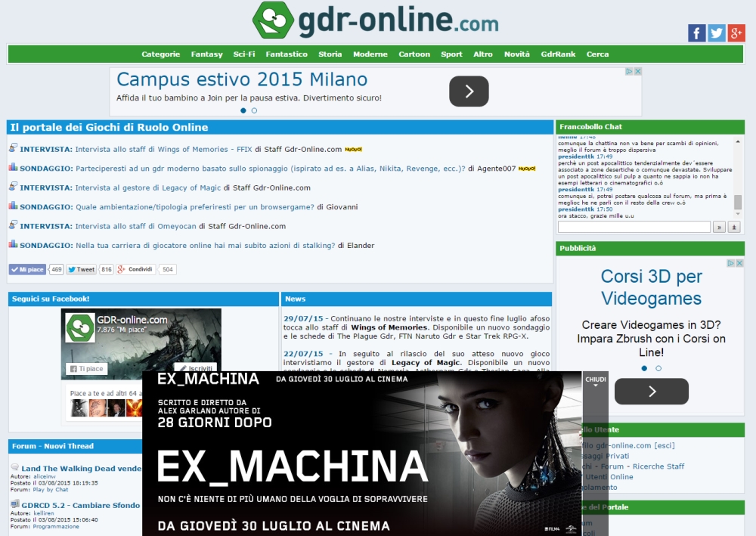Select second carousel dot on Corsi 3D ad
Image resolution: width=756 pixels, height=536 pixels.
point(658,368)
